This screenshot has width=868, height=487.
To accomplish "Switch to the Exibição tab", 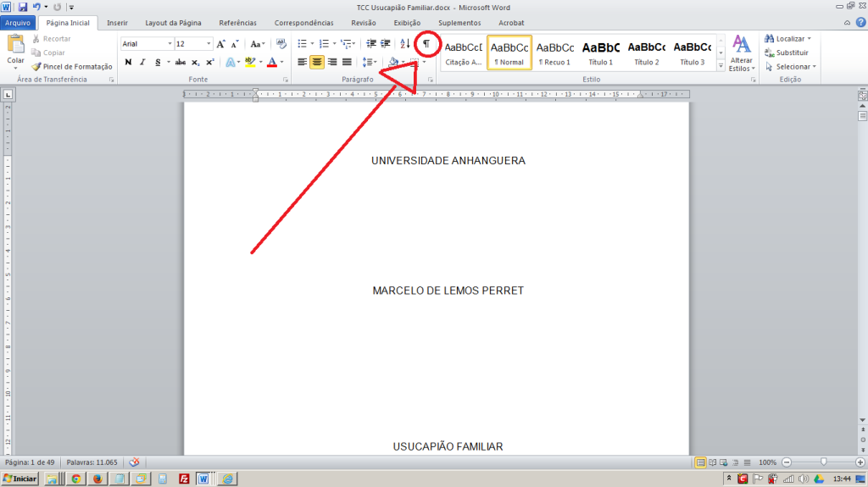I will point(407,23).
